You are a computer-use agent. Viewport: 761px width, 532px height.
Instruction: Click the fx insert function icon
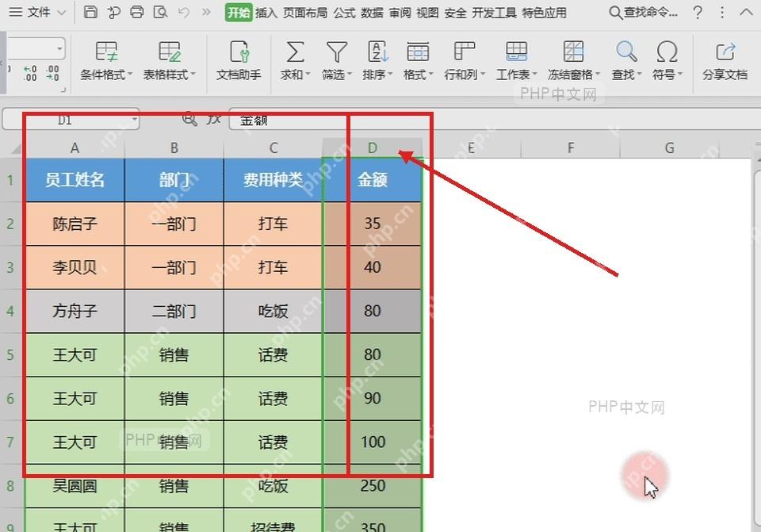(x=213, y=119)
